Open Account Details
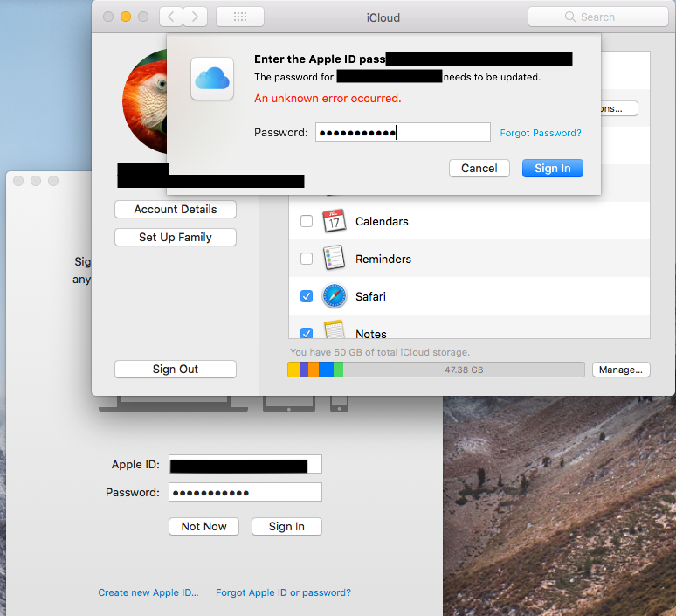The height and width of the screenshot is (616, 676). coord(176,209)
